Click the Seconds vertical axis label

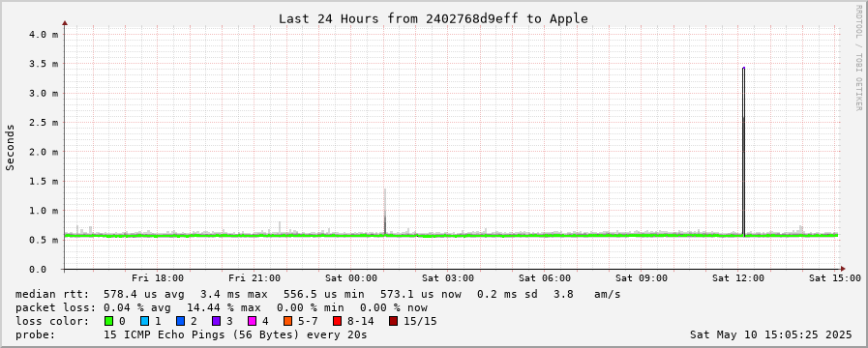(x=10, y=147)
